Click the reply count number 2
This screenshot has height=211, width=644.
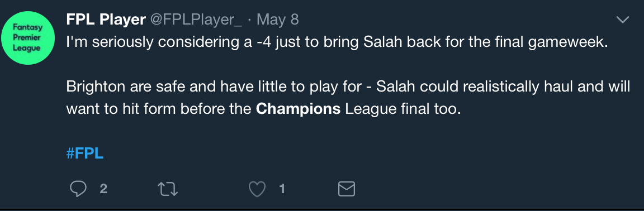coord(103,189)
